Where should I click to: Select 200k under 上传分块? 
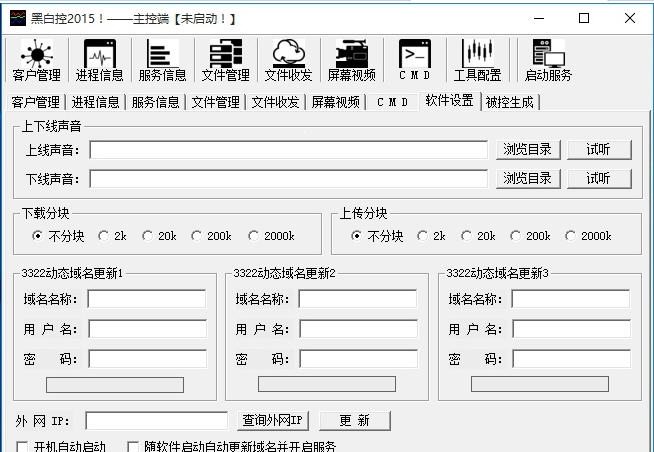tap(531, 236)
